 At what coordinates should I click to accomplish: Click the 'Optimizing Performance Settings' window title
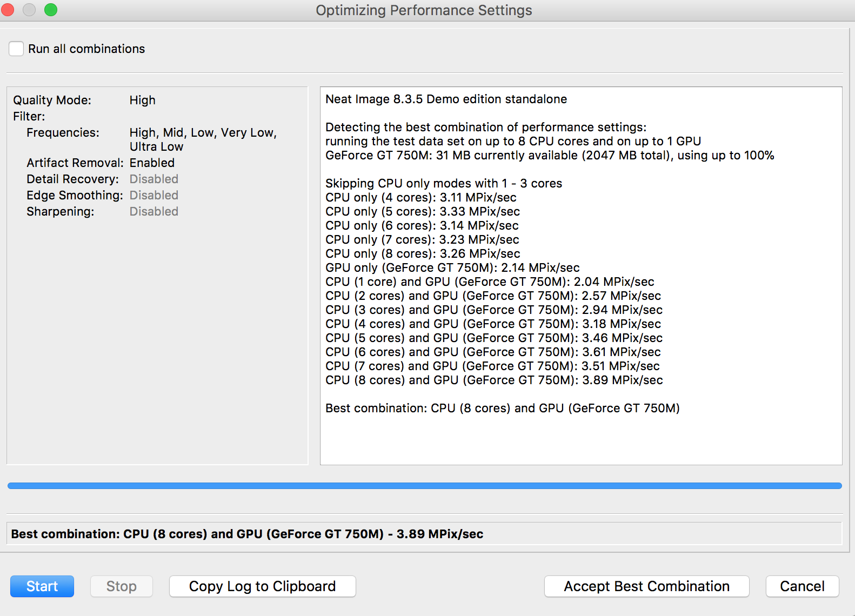424,10
